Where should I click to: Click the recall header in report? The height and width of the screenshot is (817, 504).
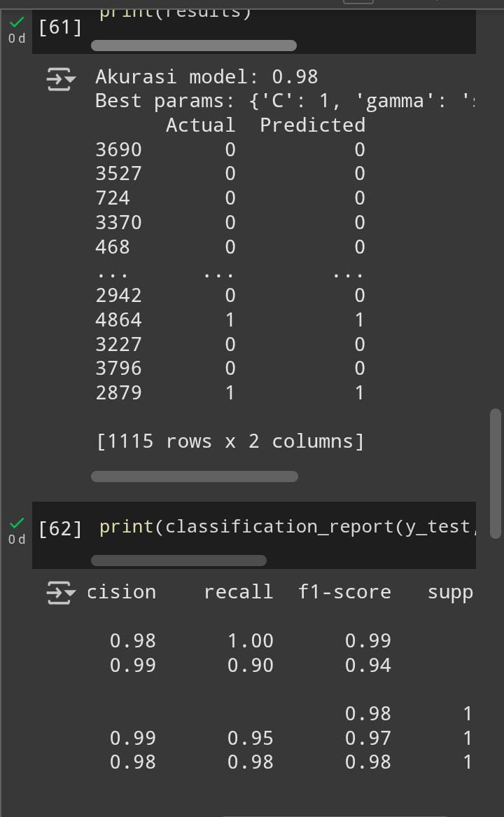pos(239,592)
